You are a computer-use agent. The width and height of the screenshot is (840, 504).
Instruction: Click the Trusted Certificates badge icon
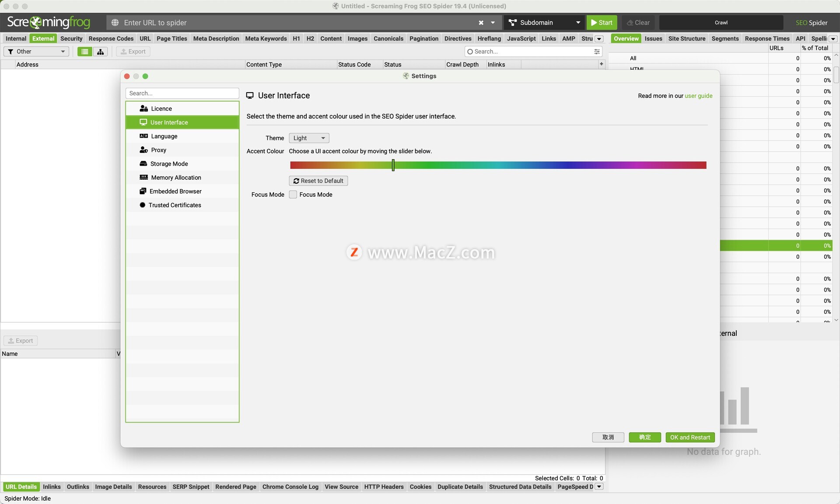(142, 205)
